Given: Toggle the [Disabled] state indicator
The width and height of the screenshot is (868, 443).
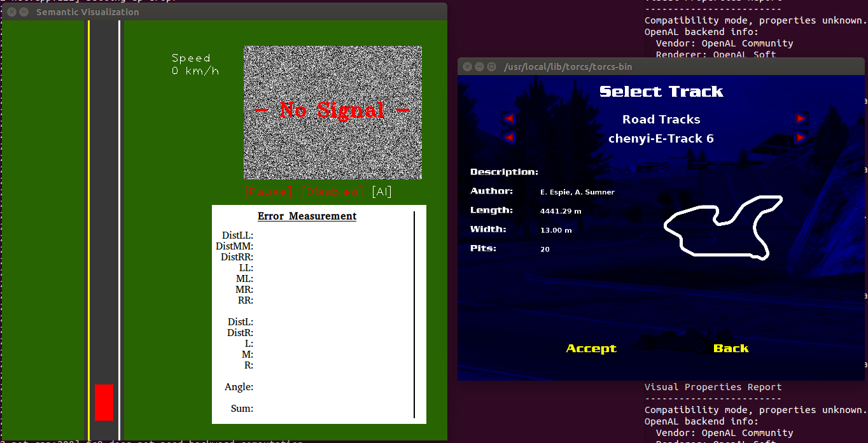Looking at the screenshot, I should tap(333, 192).
